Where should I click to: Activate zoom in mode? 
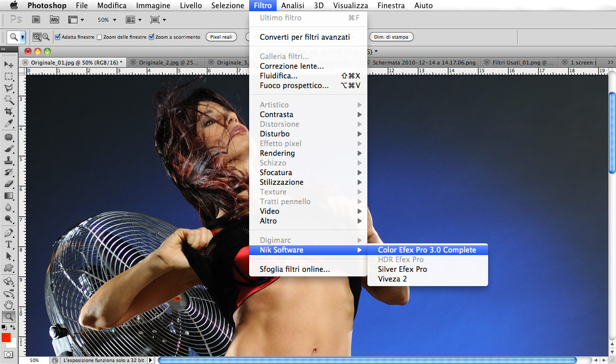coord(37,37)
